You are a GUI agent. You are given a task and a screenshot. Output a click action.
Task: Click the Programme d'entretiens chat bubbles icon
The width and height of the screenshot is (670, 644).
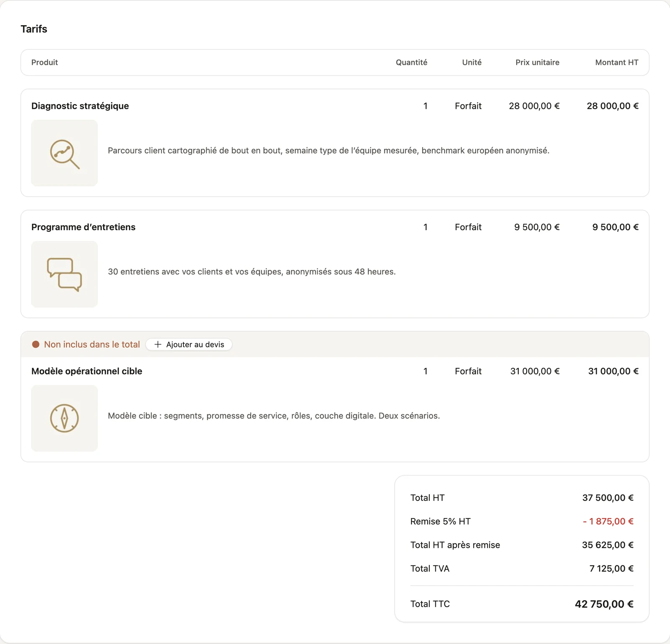[x=64, y=275]
